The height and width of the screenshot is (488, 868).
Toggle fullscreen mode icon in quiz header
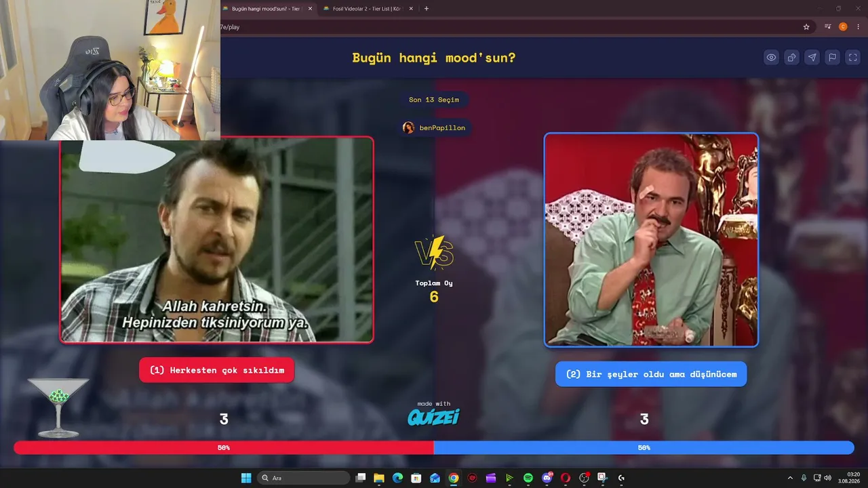click(x=853, y=58)
